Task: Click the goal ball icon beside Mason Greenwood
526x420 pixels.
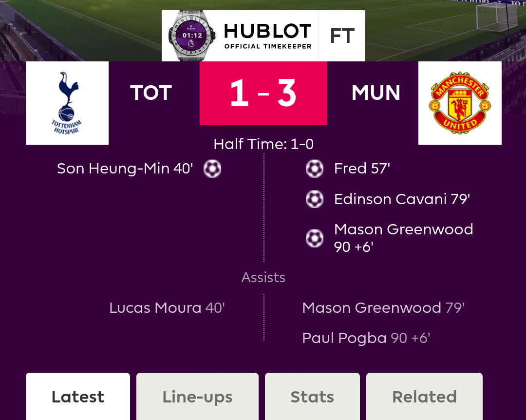Action: point(315,238)
